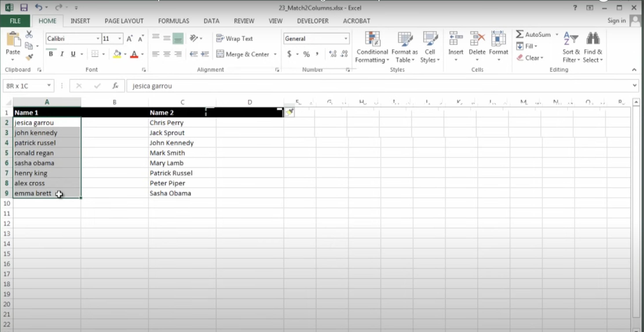Image resolution: width=644 pixels, height=332 pixels.
Task: Open Merge & Center dropdown arrow
Action: point(275,54)
